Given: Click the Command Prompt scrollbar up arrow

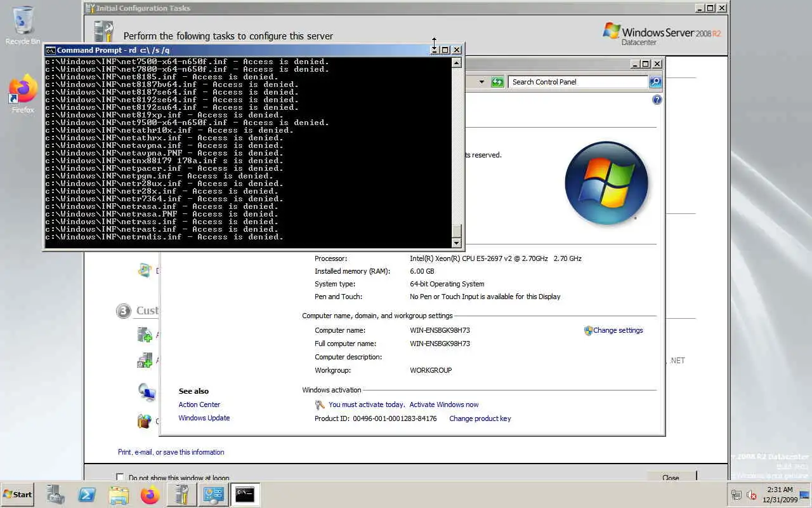Looking at the screenshot, I should [456, 62].
